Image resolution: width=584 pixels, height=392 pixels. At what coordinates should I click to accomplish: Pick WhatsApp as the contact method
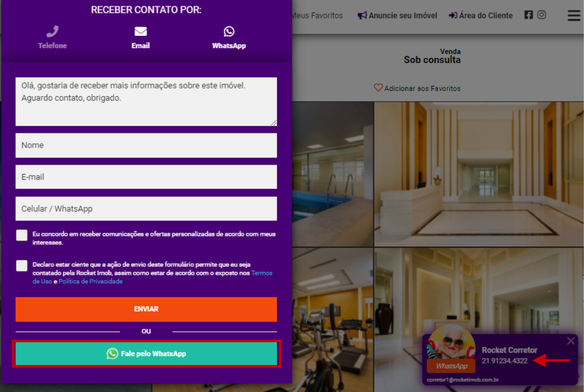coord(229,38)
